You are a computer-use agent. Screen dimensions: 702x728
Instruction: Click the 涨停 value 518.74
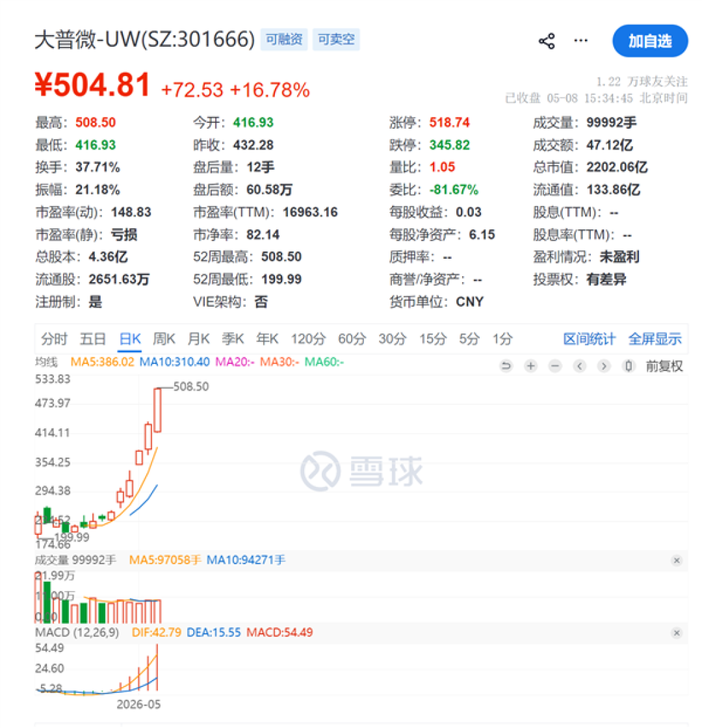click(x=449, y=123)
